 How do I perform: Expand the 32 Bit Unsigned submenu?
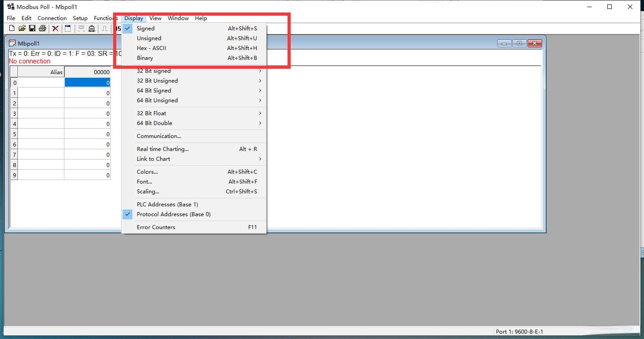pos(194,81)
